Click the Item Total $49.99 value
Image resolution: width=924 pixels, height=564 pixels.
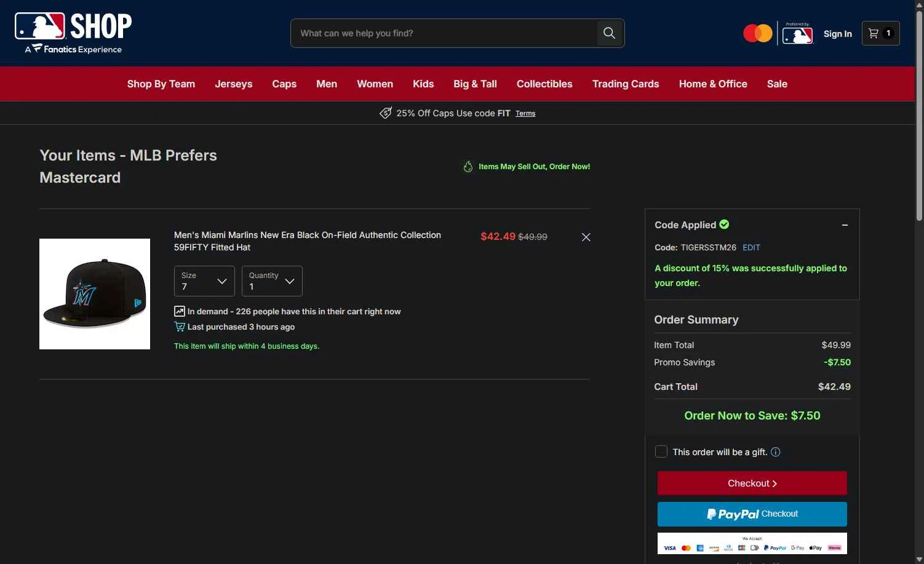click(x=836, y=345)
